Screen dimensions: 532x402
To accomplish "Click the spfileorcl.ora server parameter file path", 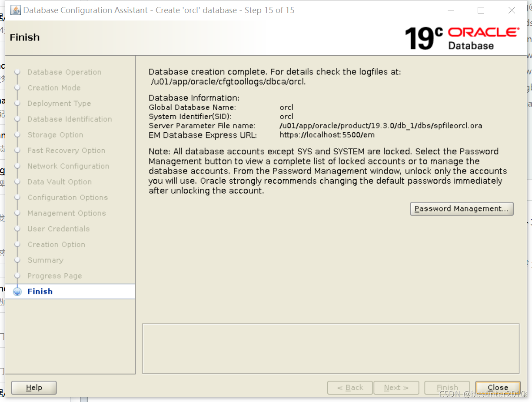I will pyautogui.click(x=381, y=126).
